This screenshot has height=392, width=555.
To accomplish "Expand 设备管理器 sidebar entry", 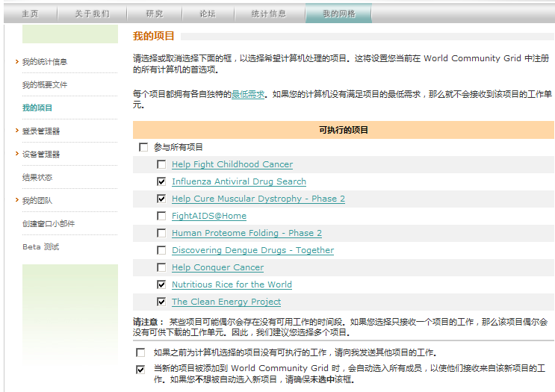I will pos(40,155).
